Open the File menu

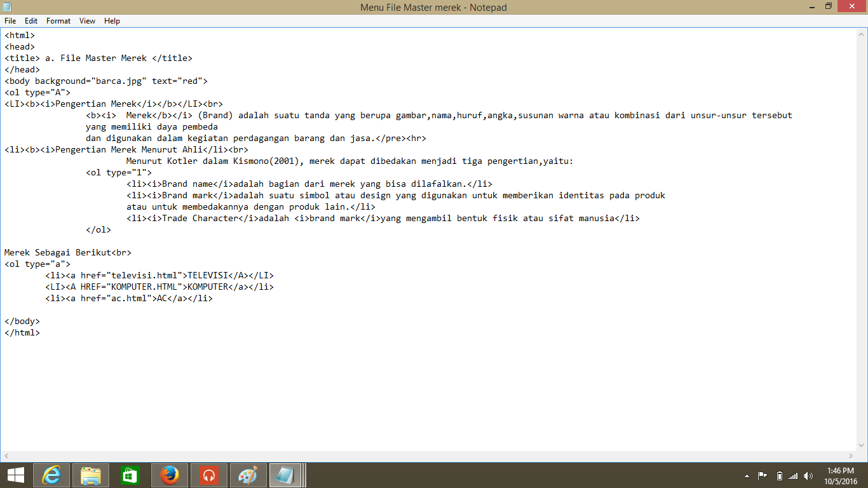pyautogui.click(x=10, y=20)
